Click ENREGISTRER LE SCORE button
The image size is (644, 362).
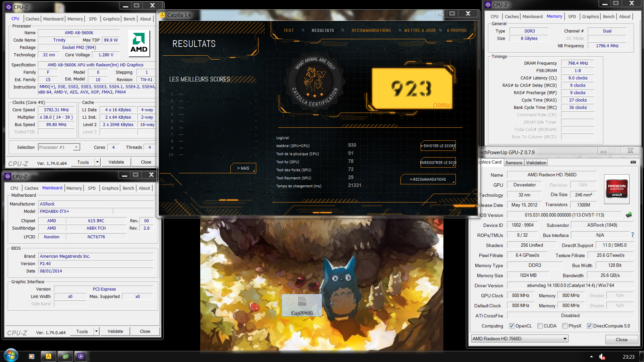point(438,163)
